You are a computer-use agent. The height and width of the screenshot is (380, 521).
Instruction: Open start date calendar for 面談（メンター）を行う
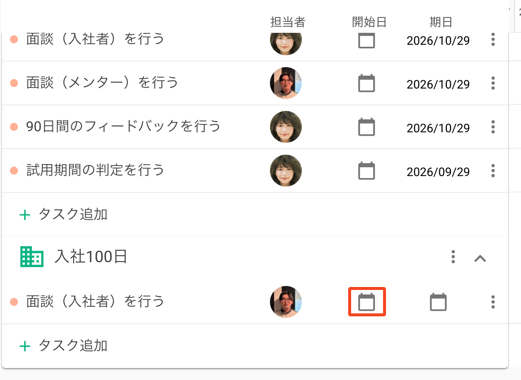(x=366, y=83)
